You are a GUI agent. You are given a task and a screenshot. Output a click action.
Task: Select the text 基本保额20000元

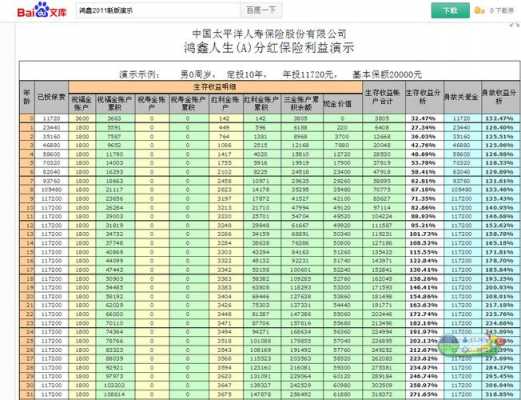[387, 74]
